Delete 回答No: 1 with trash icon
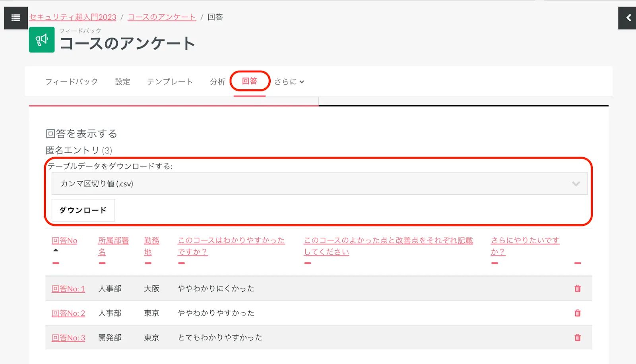 (x=577, y=288)
